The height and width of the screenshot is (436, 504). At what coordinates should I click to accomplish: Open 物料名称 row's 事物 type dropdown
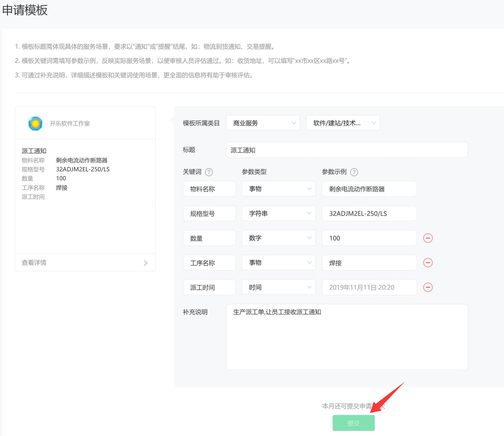[x=279, y=189]
